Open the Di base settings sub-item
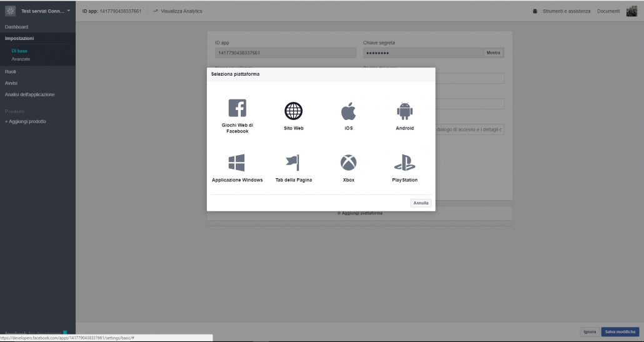644x342 pixels. click(x=19, y=51)
